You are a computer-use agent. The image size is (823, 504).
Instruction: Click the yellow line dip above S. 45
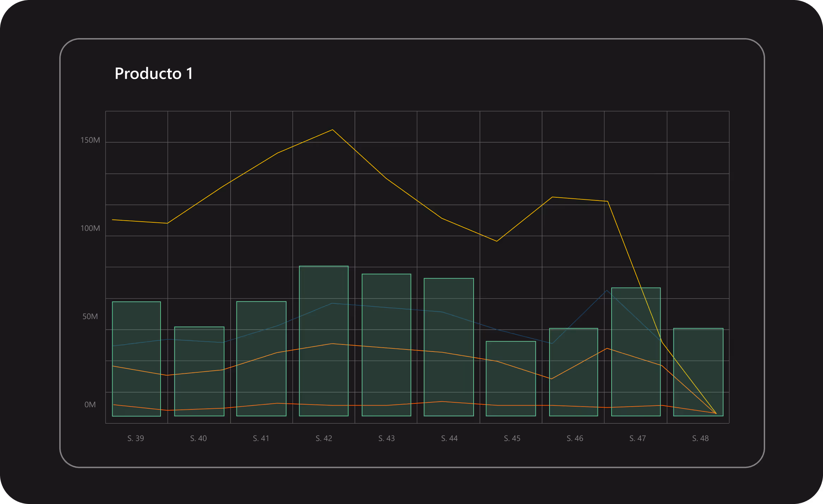point(497,241)
